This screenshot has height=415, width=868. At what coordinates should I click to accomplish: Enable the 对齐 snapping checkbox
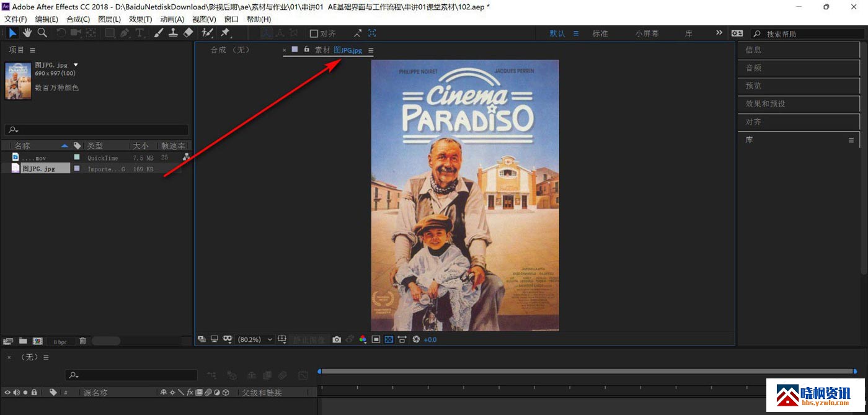point(314,33)
